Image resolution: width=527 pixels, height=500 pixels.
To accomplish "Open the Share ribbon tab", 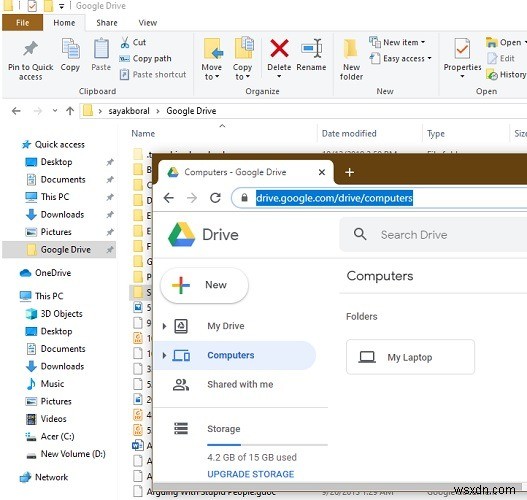I will pos(107,23).
